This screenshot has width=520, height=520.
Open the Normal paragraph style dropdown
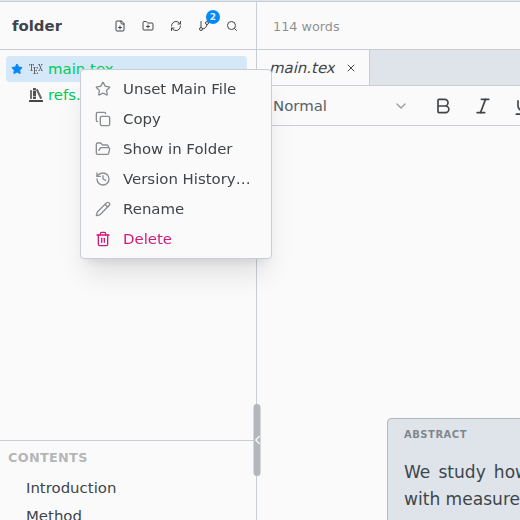pos(340,106)
